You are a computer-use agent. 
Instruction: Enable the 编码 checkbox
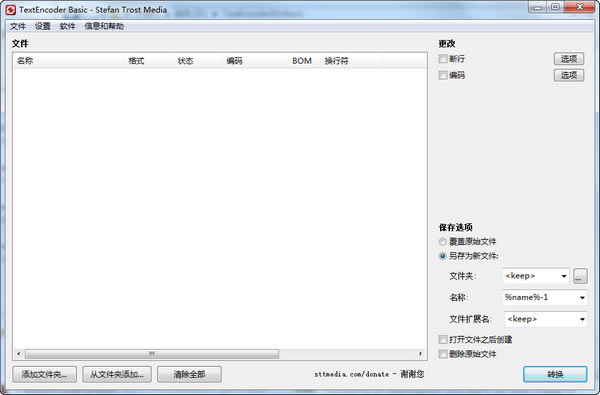[x=443, y=75]
